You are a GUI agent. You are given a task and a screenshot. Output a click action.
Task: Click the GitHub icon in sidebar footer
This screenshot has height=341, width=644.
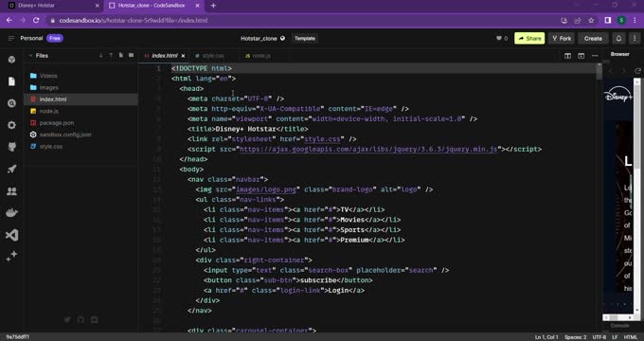coord(80,319)
